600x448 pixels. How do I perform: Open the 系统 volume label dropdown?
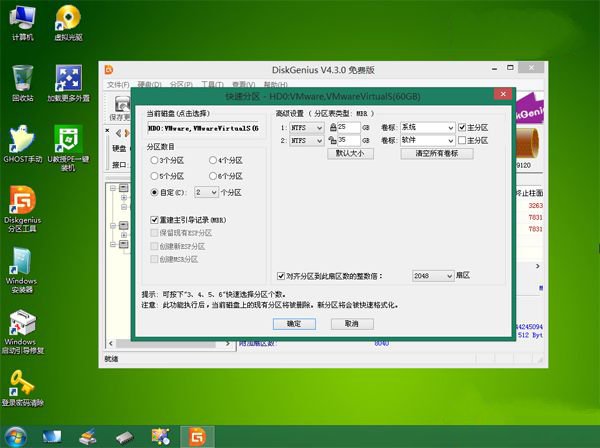pos(427,127)
